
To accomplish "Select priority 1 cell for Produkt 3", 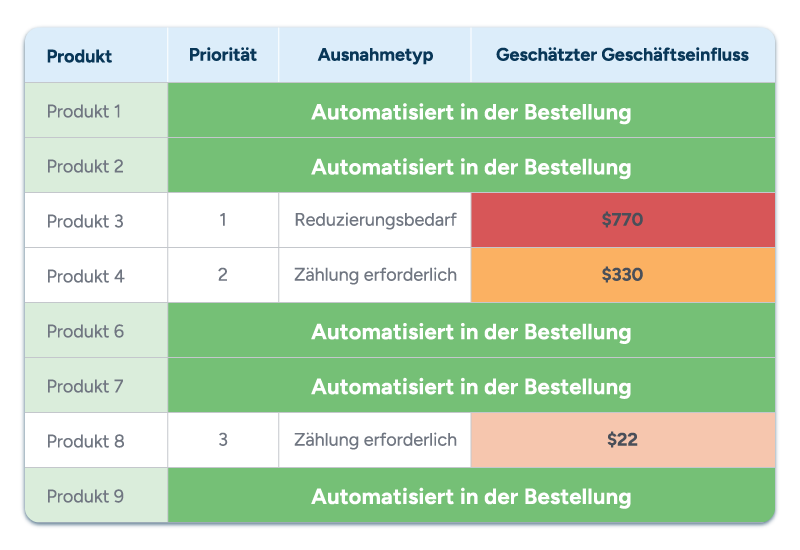I will coord(223,220).
